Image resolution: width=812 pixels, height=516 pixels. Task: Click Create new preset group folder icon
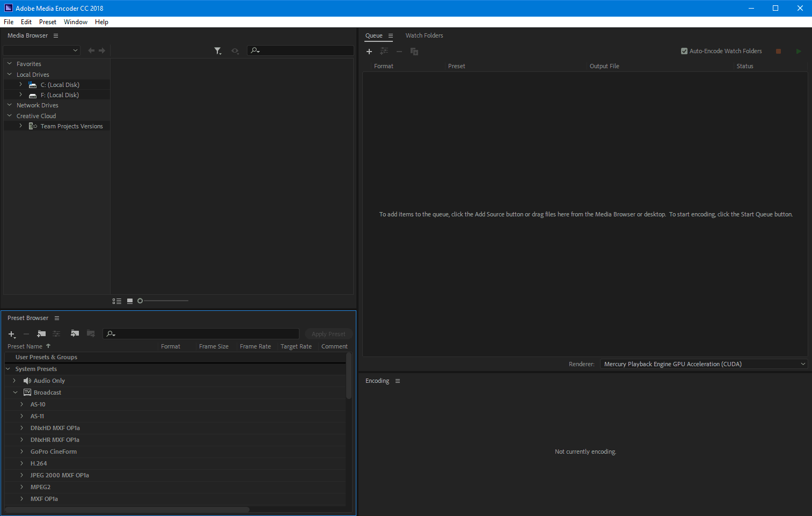coord(41,334)
